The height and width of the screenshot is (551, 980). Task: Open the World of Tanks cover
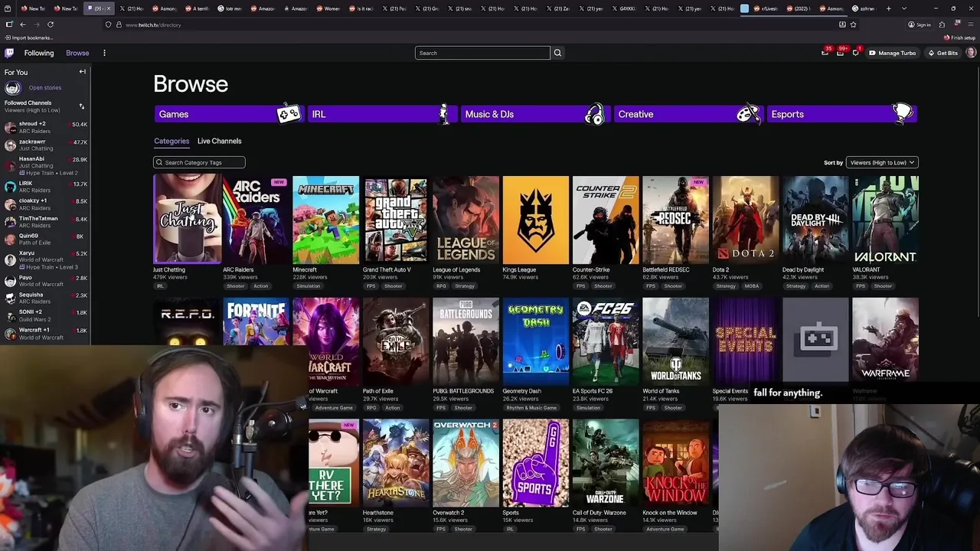pos(675,341)
